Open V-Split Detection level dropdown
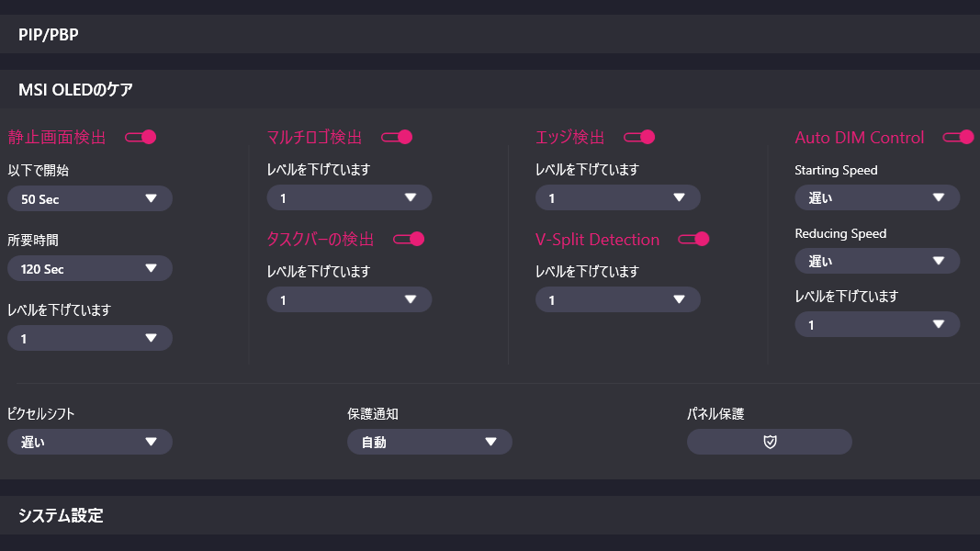Viewport: 980px width, 551px height. click(x=618, y=299)
